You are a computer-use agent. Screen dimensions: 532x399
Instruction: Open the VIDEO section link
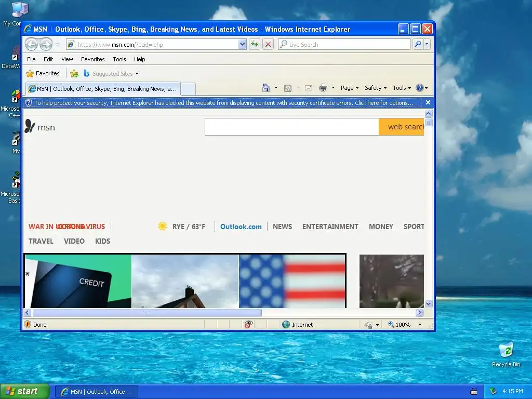point(74,241)
